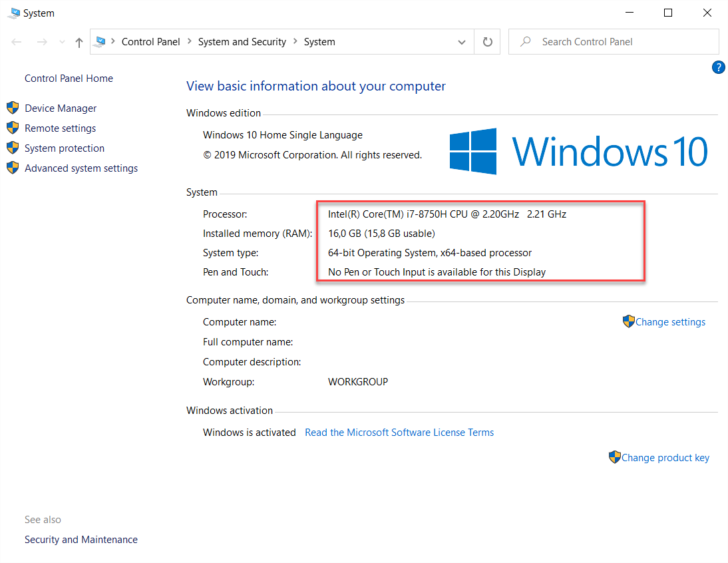The height and width of the screenshot is (563, 728).
Task: Click the 16,0 GB installed memory value
Action: pyautogui.click(x=382, y=234)
